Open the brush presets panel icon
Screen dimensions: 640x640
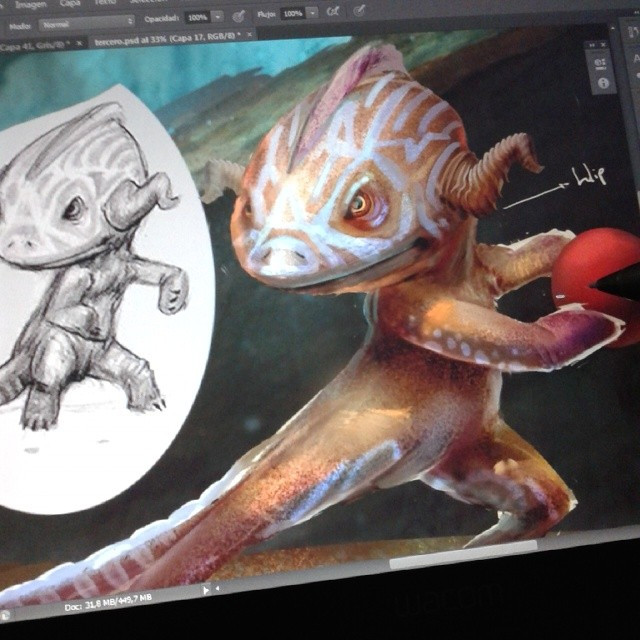(601, 64)
